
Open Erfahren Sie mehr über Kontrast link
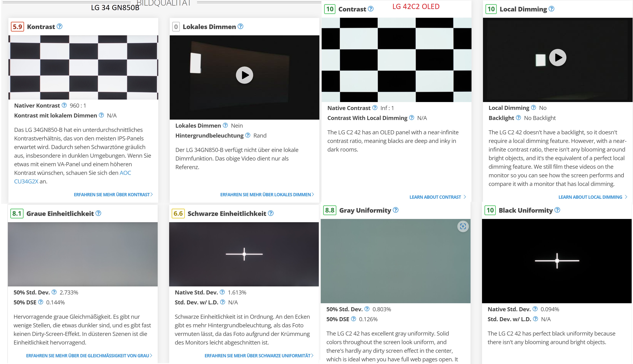(x=113, y=195)
